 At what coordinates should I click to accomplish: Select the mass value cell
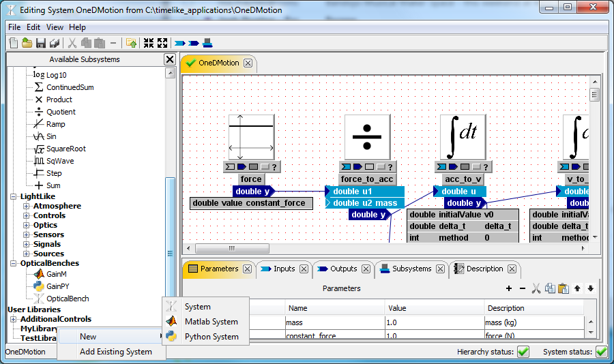[x=435, y=322]
